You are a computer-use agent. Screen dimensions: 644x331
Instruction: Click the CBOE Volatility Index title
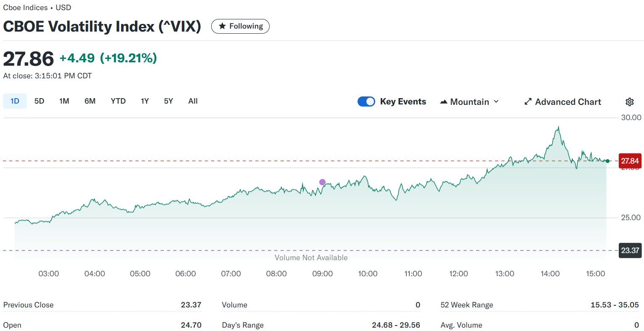102,27
